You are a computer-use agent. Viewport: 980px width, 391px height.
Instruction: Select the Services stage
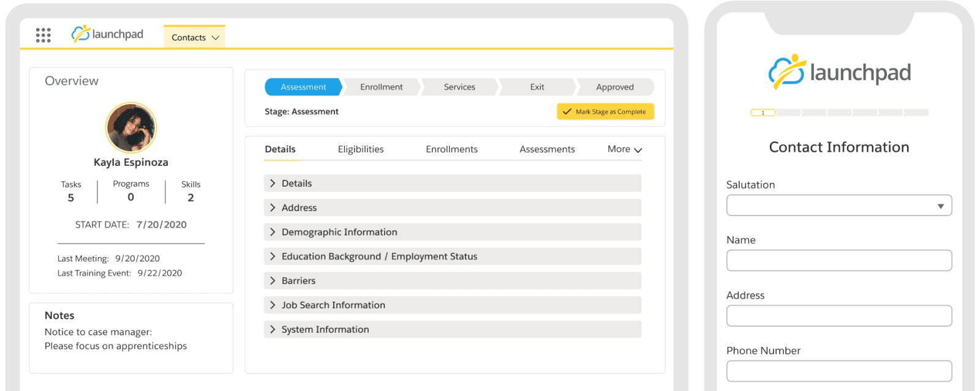[x=459, y=87]
